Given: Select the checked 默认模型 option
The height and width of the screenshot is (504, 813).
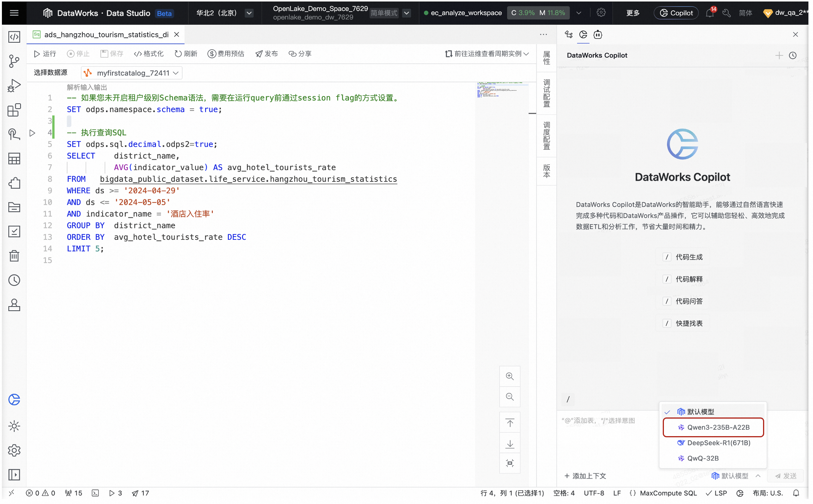Looking at the screenshot, I should pos(700,412).
